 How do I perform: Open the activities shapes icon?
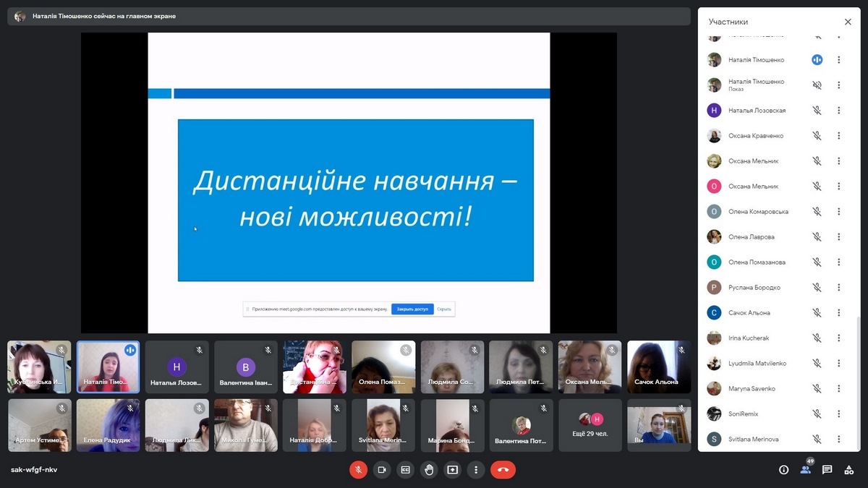coord(849,470)
